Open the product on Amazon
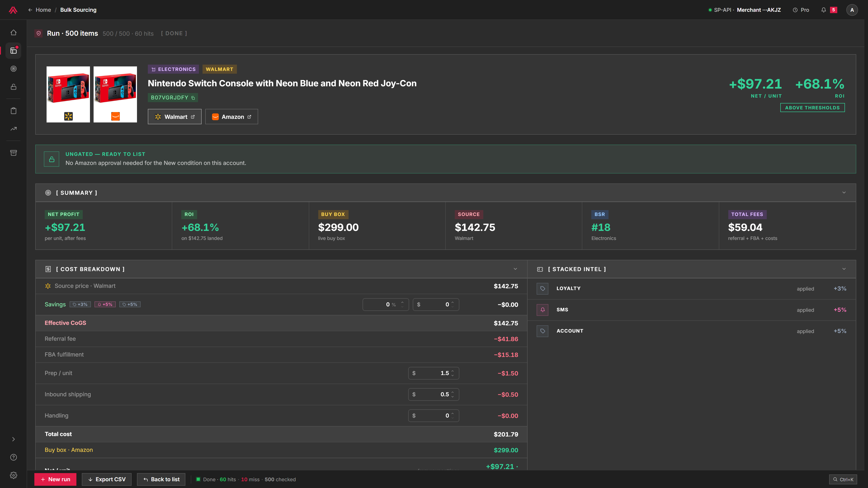The width and height of the screenshot is (868, 488). (x=231, y=117)
